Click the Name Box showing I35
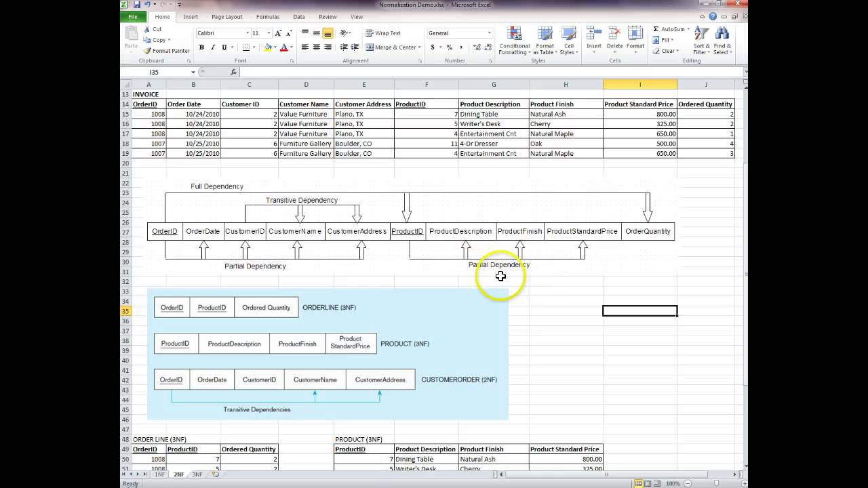Image resolution: width=868 pixels, height=488 pixels. click(155, 72)
